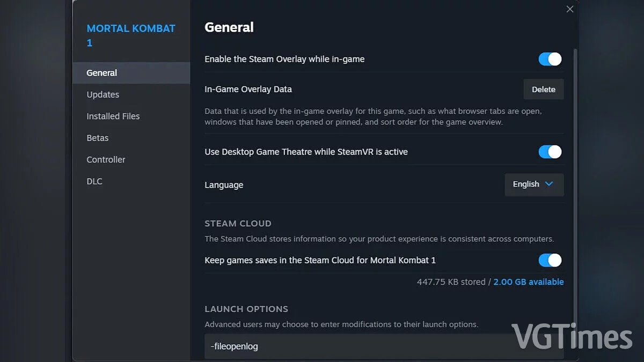Open the Language dropdown set to English

[534, 184]
